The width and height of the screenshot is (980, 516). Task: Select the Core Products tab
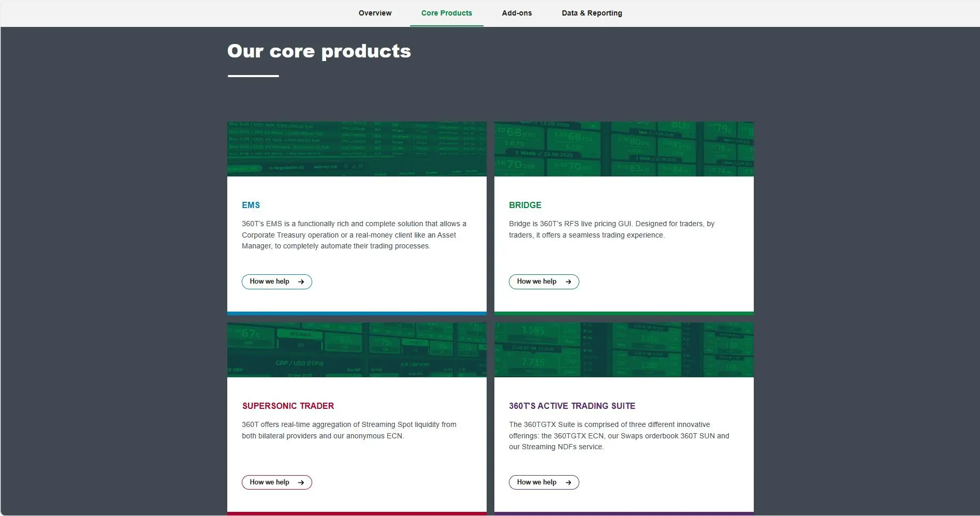[x=447, y=13]
